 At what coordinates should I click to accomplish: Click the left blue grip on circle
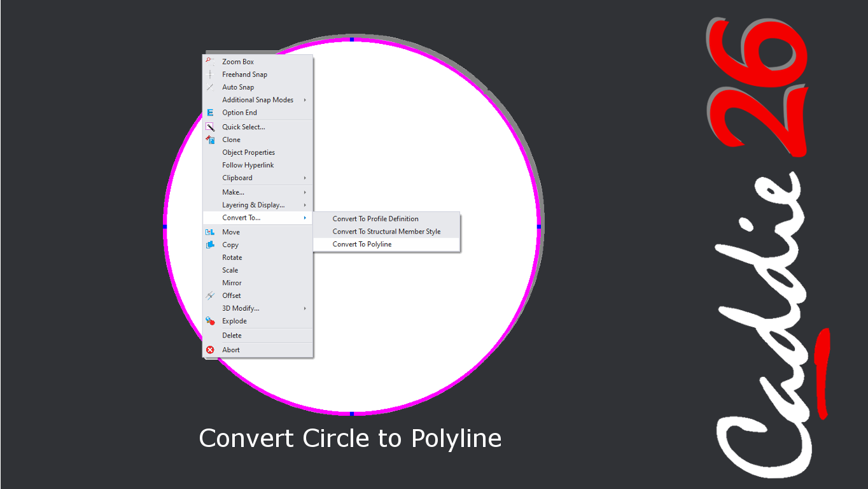[x=165, y=227]
